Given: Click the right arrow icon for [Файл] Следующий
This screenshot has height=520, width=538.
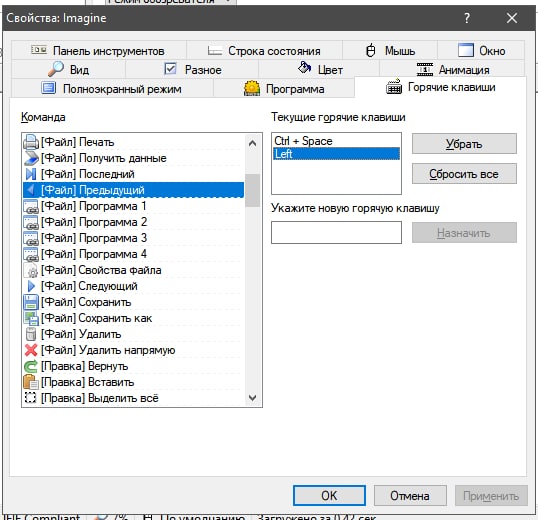Looking at the screenshot, I should [31, 286].
